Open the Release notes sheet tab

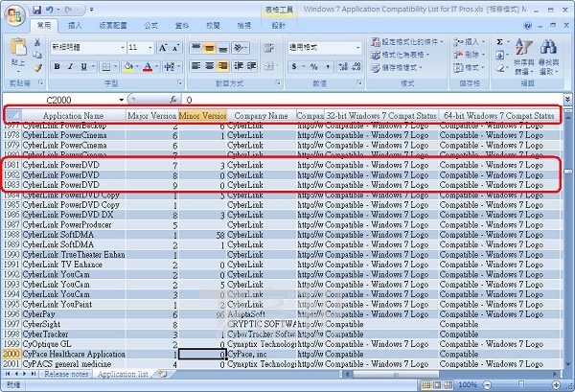pyautogui.click(x=66, y=374)
